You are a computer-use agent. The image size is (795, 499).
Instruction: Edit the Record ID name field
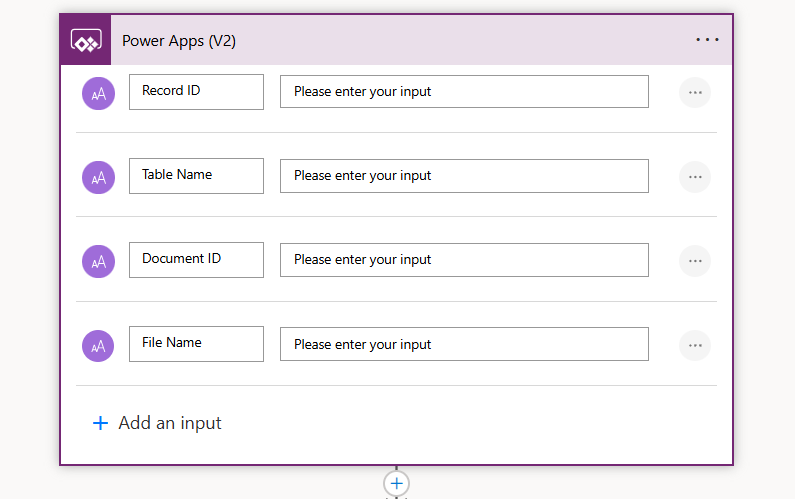point(196,92)
